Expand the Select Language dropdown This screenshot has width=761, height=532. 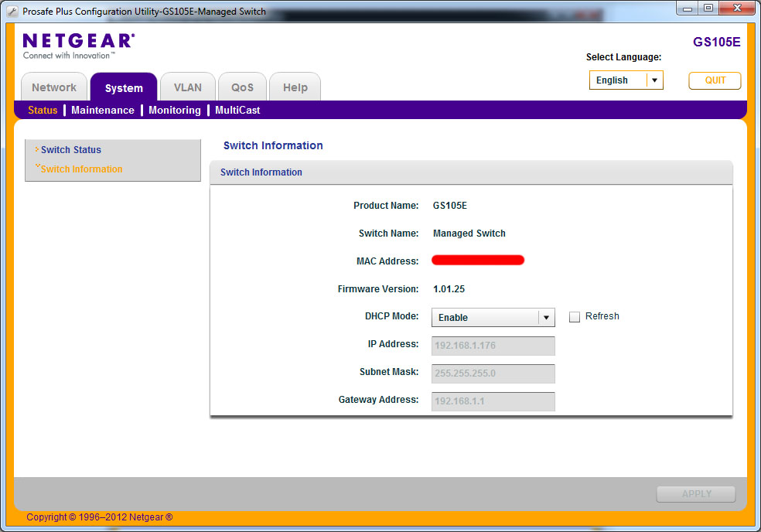(x=626, y=80)
